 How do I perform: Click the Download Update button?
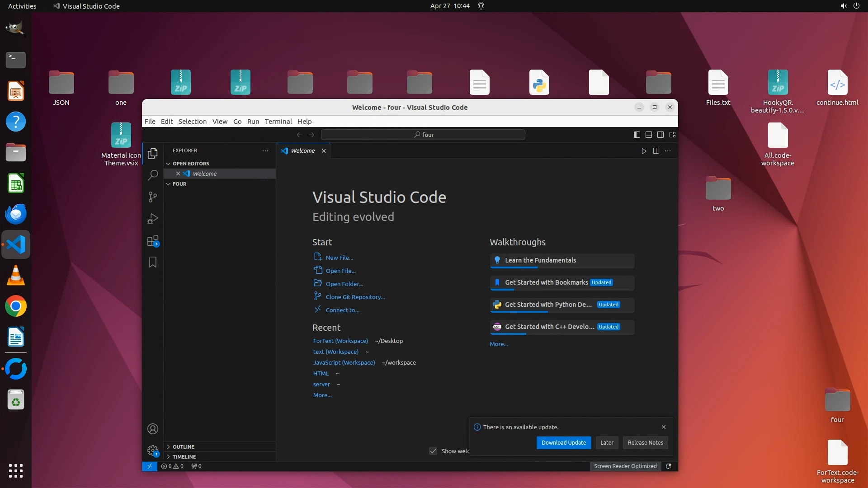(x=563, y=443)
